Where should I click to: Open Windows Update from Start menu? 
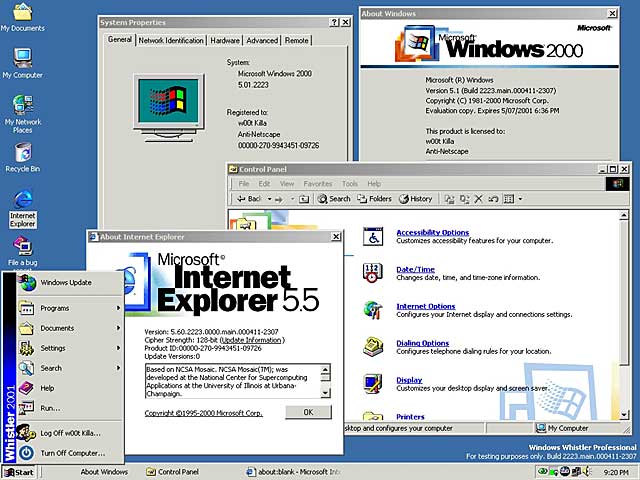click(70, 283)
